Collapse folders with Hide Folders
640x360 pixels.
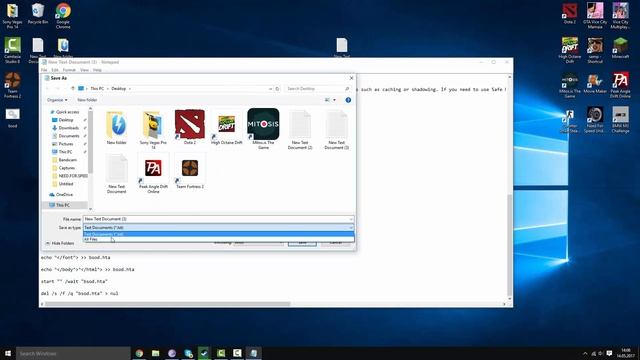pos(60,243)
